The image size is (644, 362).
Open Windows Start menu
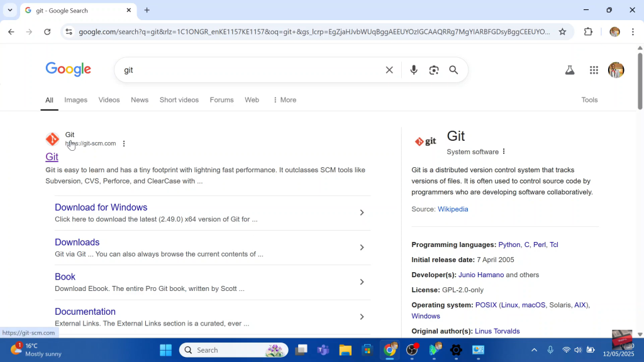[165, 350]
